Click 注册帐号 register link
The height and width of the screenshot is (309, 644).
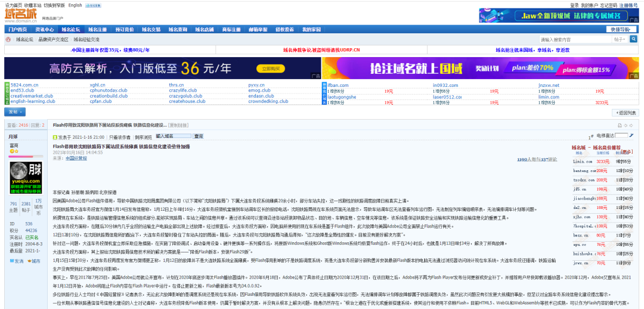tap(628, 5)
